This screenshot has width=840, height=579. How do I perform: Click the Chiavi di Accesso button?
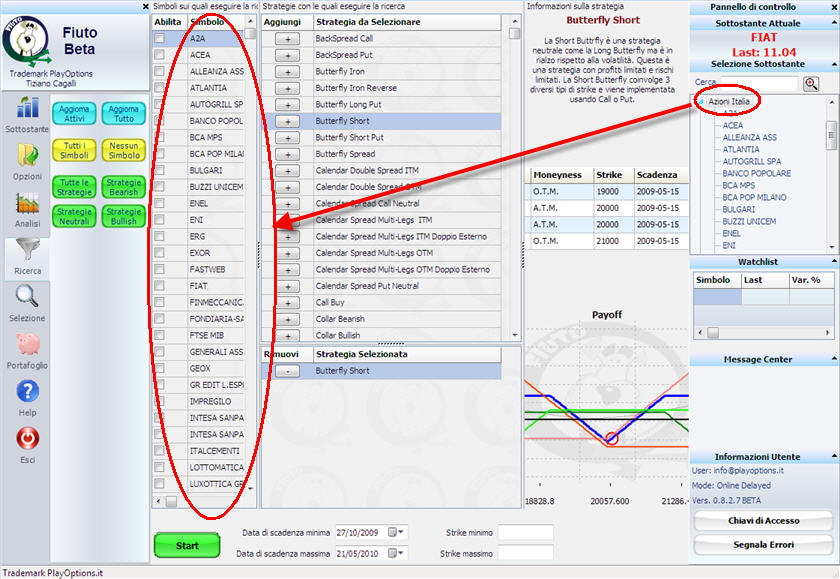click(x=764, y=520)
